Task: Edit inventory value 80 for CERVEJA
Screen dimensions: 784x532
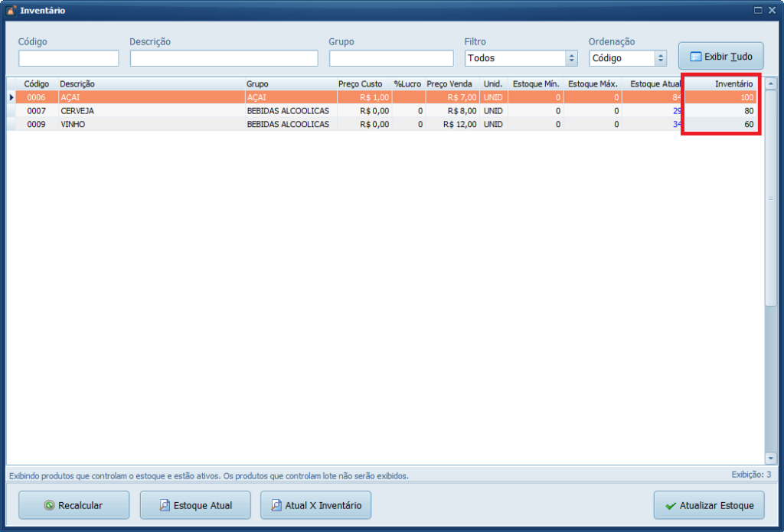Action: pos(721,111)
